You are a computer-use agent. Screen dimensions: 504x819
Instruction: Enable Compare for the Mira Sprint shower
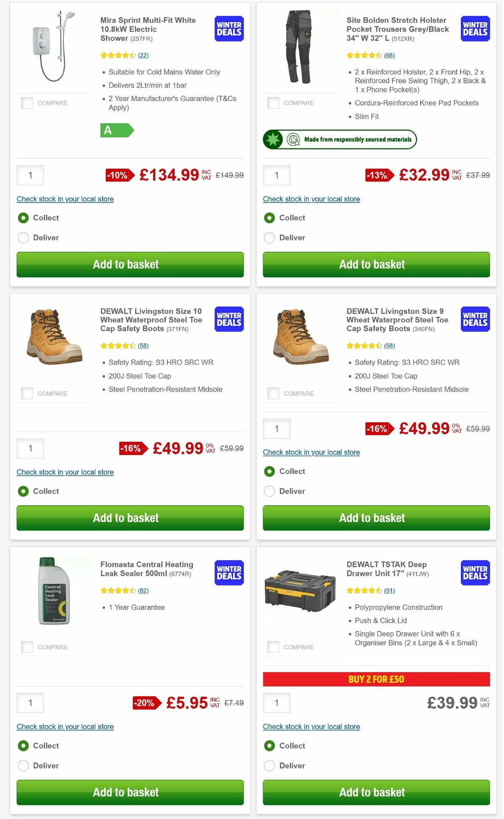(27, 102)
